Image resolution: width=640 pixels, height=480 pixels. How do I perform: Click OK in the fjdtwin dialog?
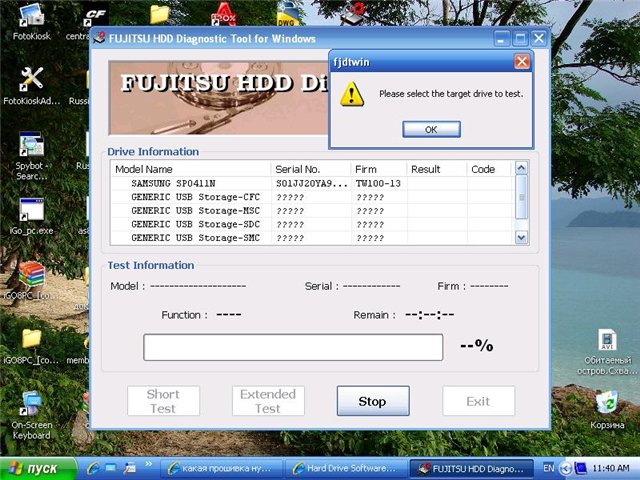click(x=431, y=129)
